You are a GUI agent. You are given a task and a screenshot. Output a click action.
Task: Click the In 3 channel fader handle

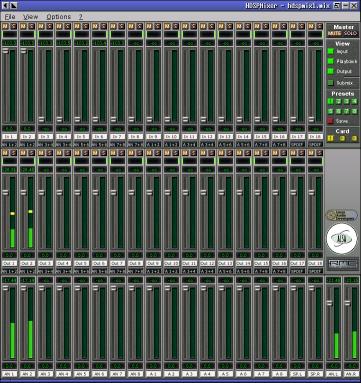point(41,119)
